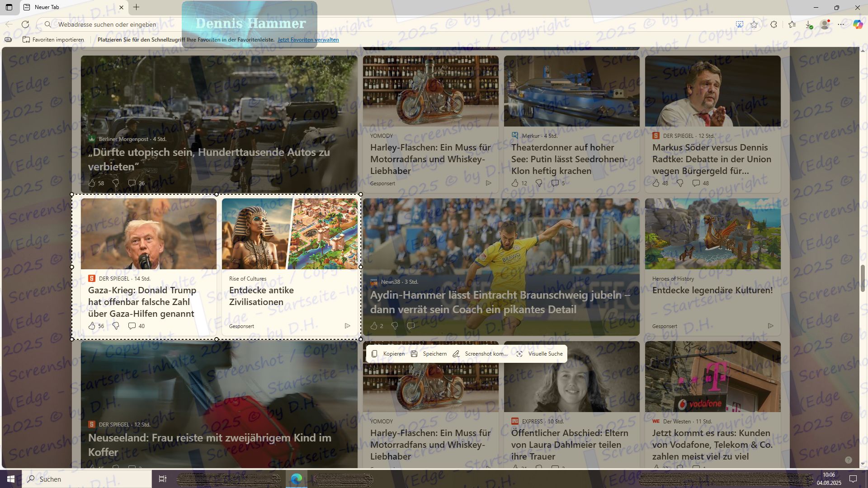Add page to favorites with star icon
Screen dimensions: 868x488
point(754,24)
